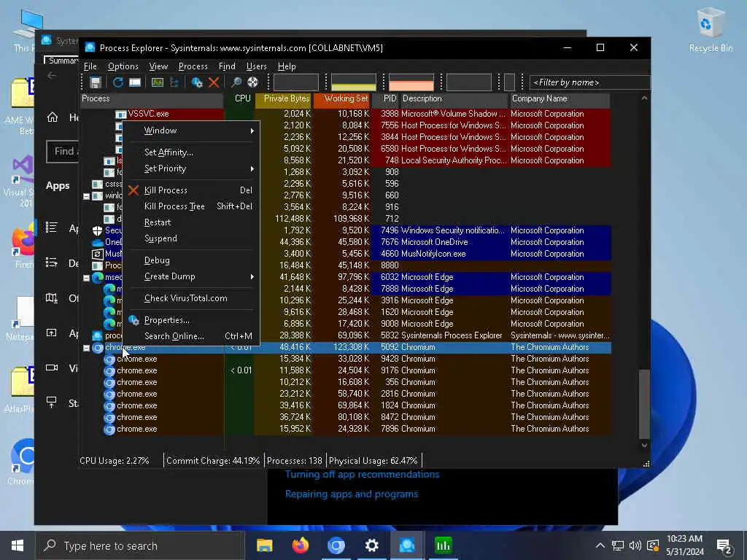Click the Type here to search taskbar box
The image size is (747, 560).
pyautogui.click(x=141, y=545)
